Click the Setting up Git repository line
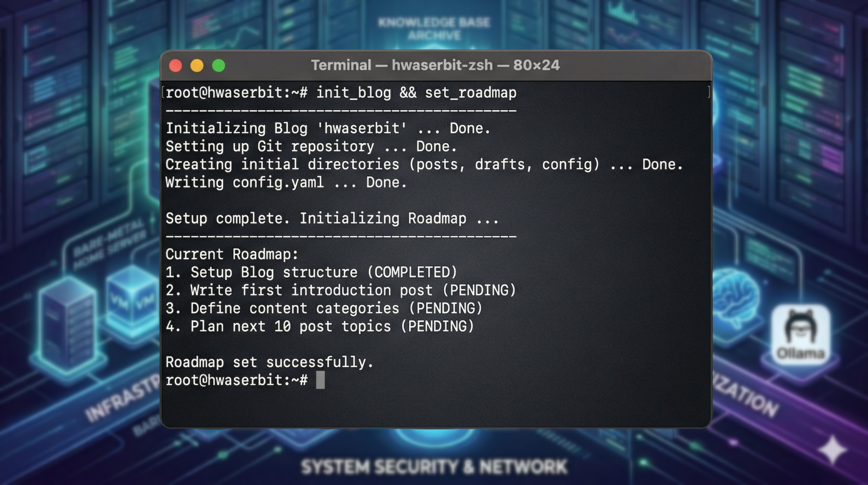This screenshot has height=485, width=868. click(311, 146)
